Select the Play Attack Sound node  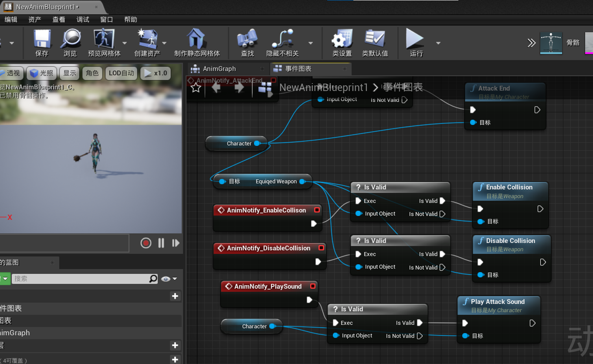tap(499, 319)
